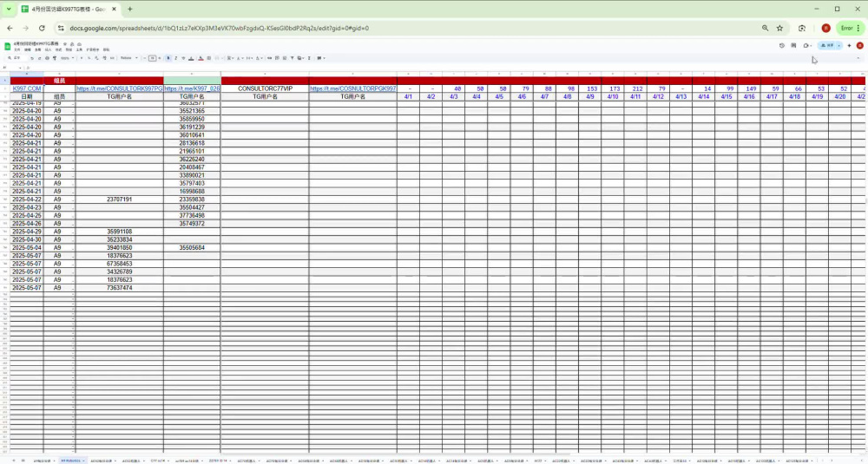
Task: Star the spreadsheet next to title
Action: pyautogui.click(x=65, y=43)
